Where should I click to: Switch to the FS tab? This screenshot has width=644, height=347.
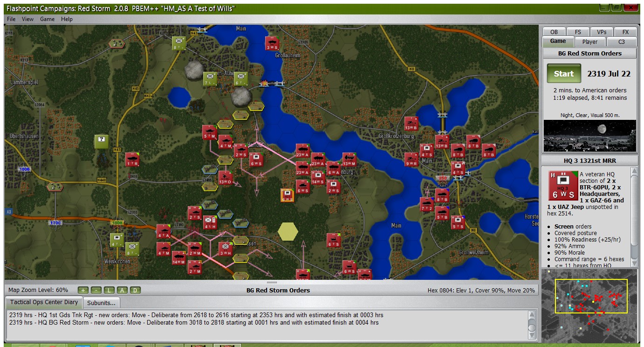[578, 32]
